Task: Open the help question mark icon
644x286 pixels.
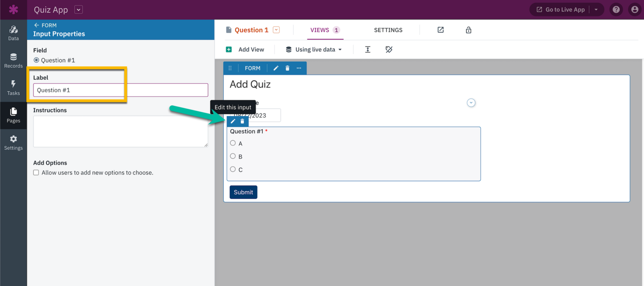Action: 616,9
